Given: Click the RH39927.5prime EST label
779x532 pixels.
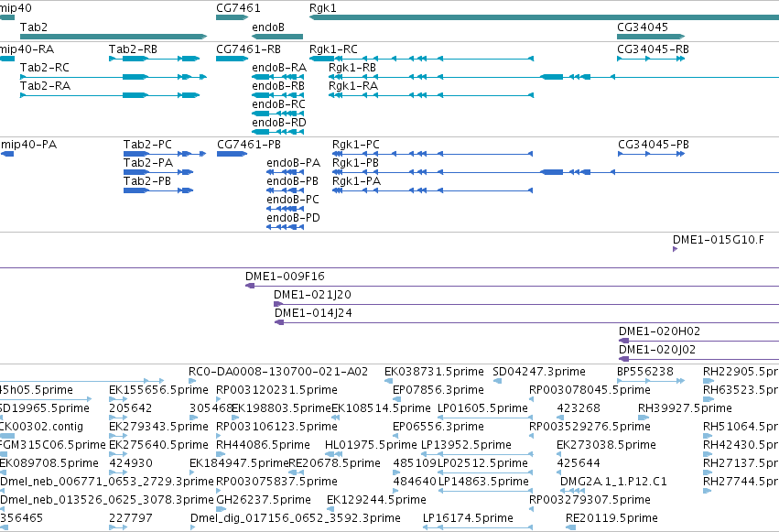Looking at the screenshot, I should click(x=685, y=408).
